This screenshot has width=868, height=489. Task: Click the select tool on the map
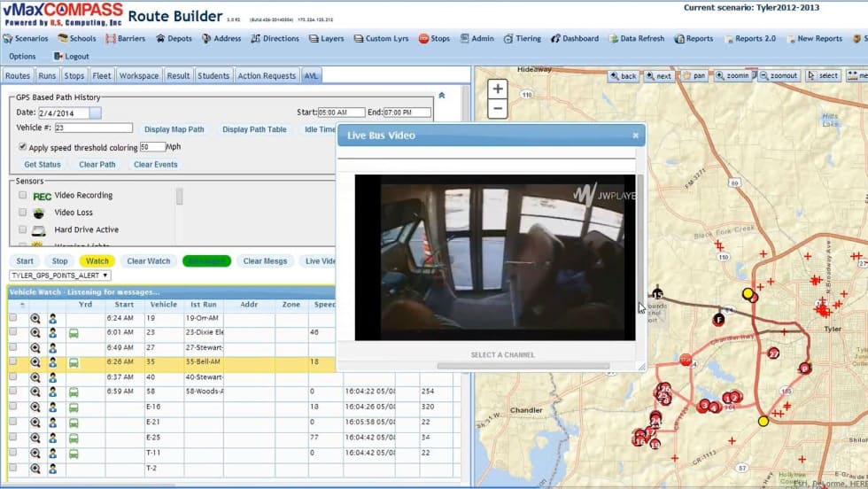(x=823, y=76)
